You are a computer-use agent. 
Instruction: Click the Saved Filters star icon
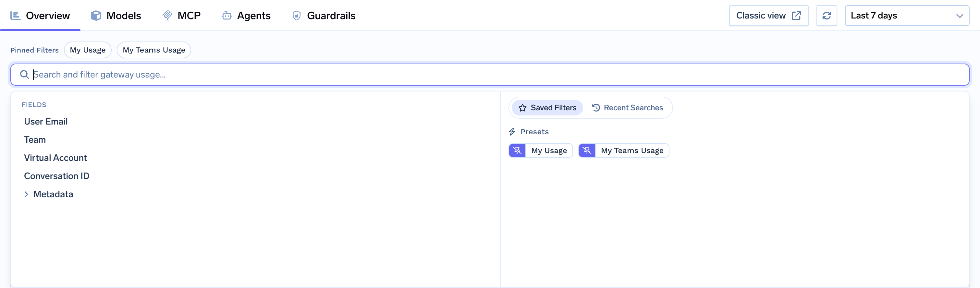[x=523, y=108]
